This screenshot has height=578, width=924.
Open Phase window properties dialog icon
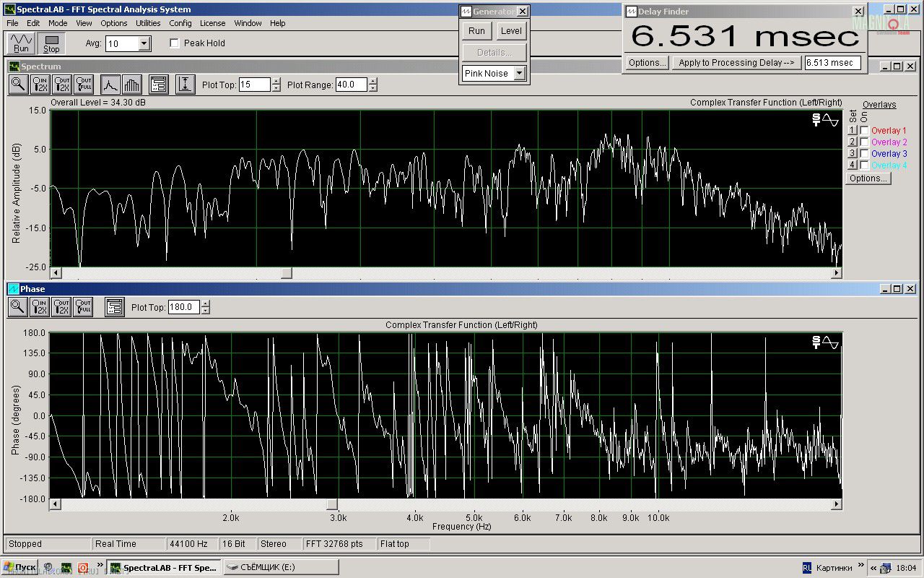pos(114,307)
